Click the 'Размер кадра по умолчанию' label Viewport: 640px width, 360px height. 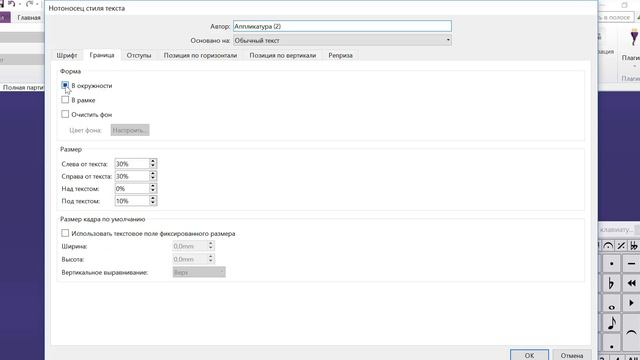[102, 219]
